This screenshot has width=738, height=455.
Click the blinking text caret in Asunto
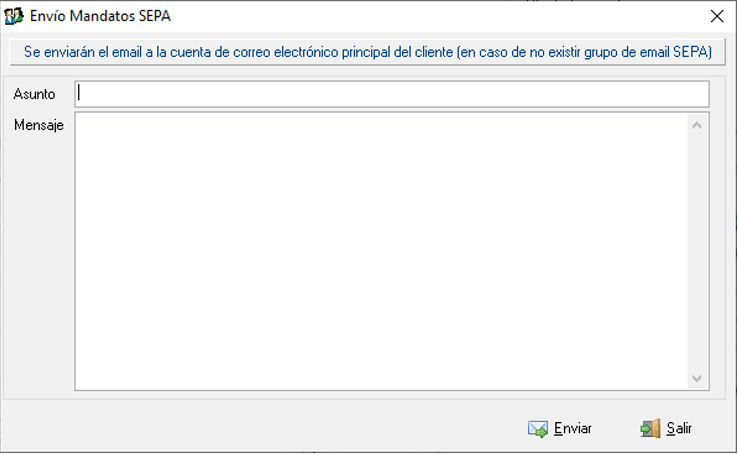coord(79,93)
